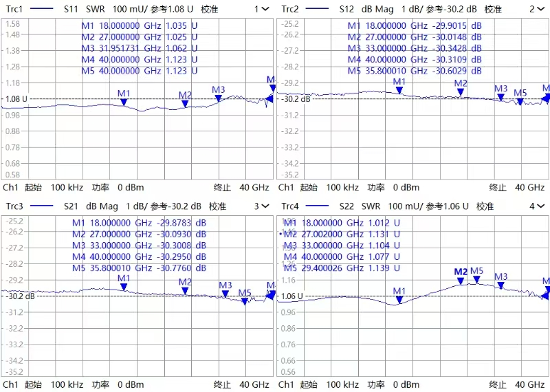Image resolution: width=550 pixels, height=392 pixels.
Task: Click marker M2 triangle on the S12 trace
Action: pos(461,92)
